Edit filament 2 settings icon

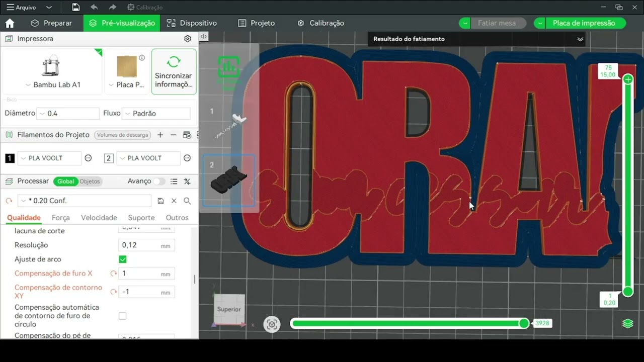[x=187, y=158]
